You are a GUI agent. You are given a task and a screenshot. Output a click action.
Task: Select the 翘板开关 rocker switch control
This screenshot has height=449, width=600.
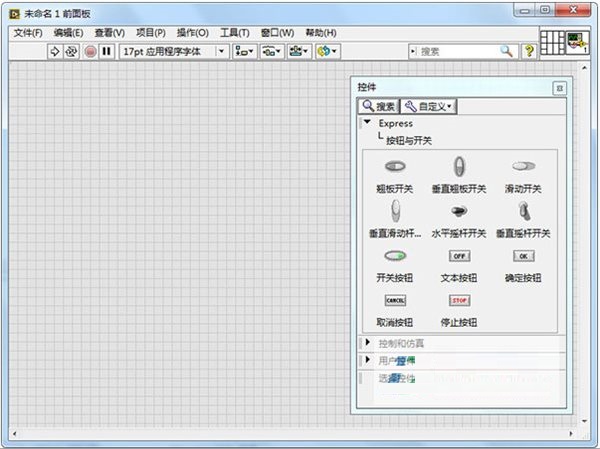pos(395,175)
